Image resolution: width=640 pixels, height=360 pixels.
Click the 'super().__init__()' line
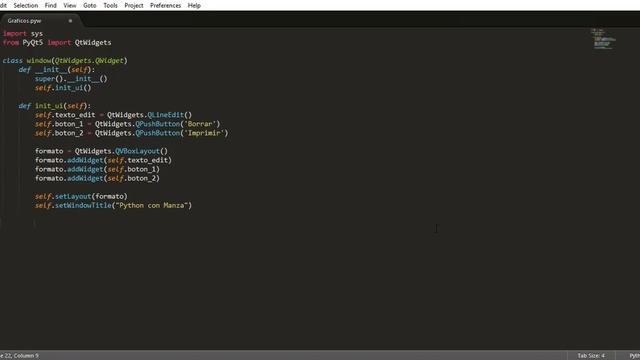click(71, 78)
